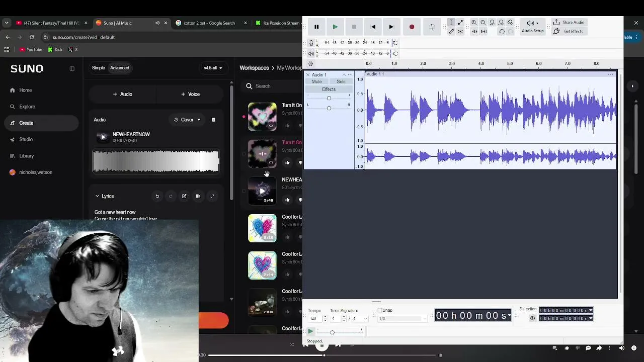Enable the Snap checkbox in Audacity
This screenshot has width=644, height=362.
click(x=380, y=310)
